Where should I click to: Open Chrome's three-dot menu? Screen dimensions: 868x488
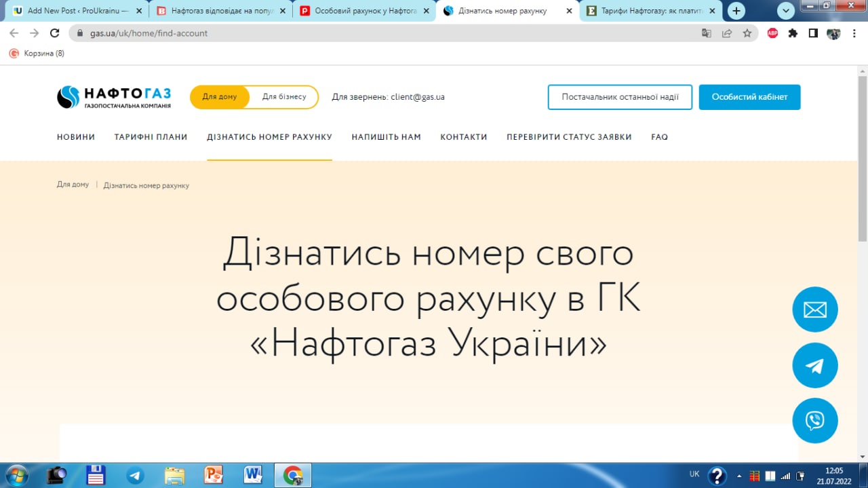pos(854,33)
